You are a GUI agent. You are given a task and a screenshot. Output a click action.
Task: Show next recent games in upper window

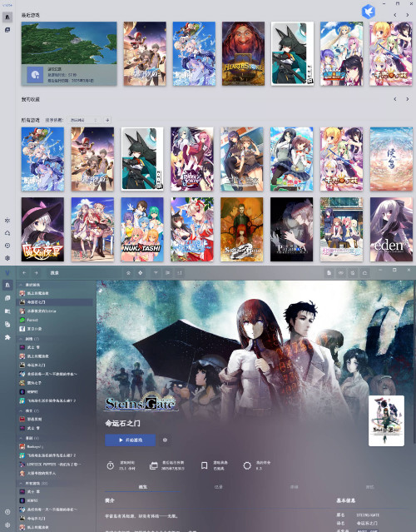click(407, 15)
